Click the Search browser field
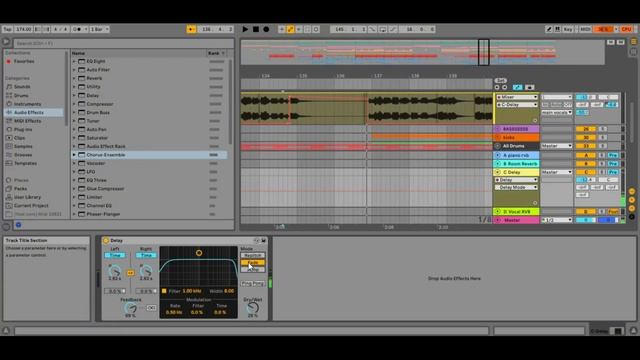This screenshot has height=360, width=640. coord(124,43)
